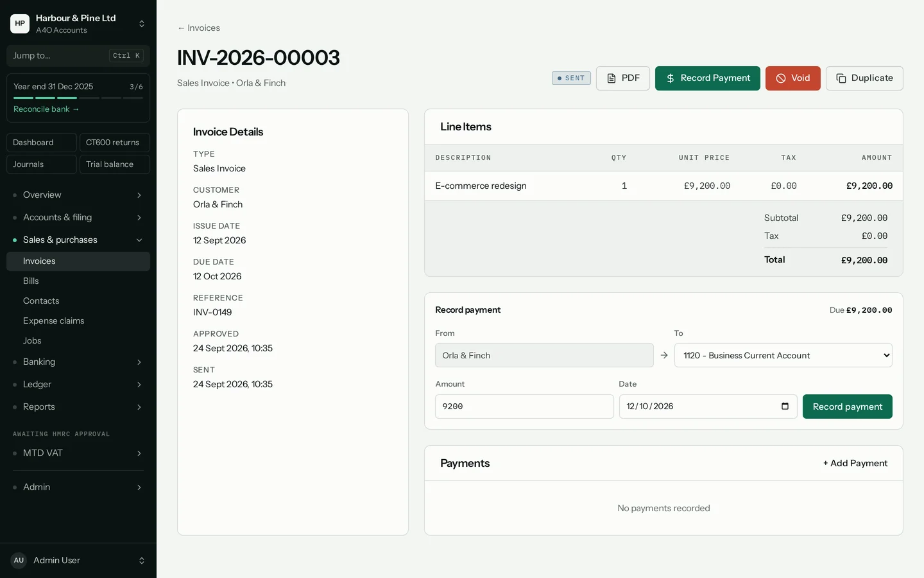Click the due date 12 Oct 2026
Viewport: 924px width, 578px height.
click(218, 277)
